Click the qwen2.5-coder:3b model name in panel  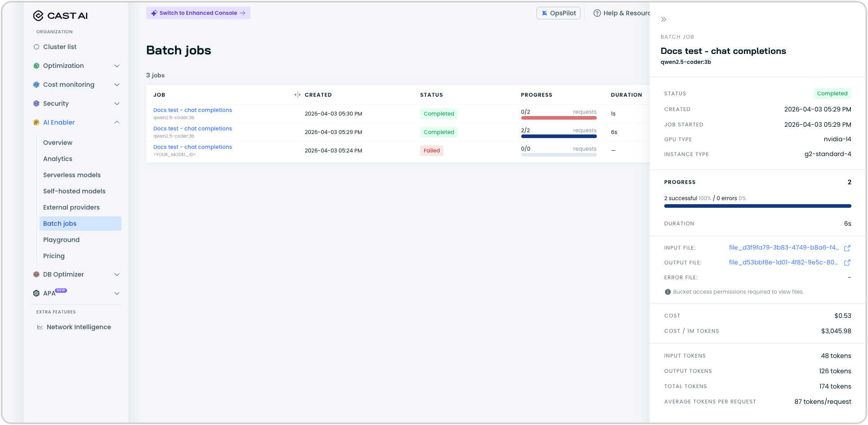click(686, 62)
